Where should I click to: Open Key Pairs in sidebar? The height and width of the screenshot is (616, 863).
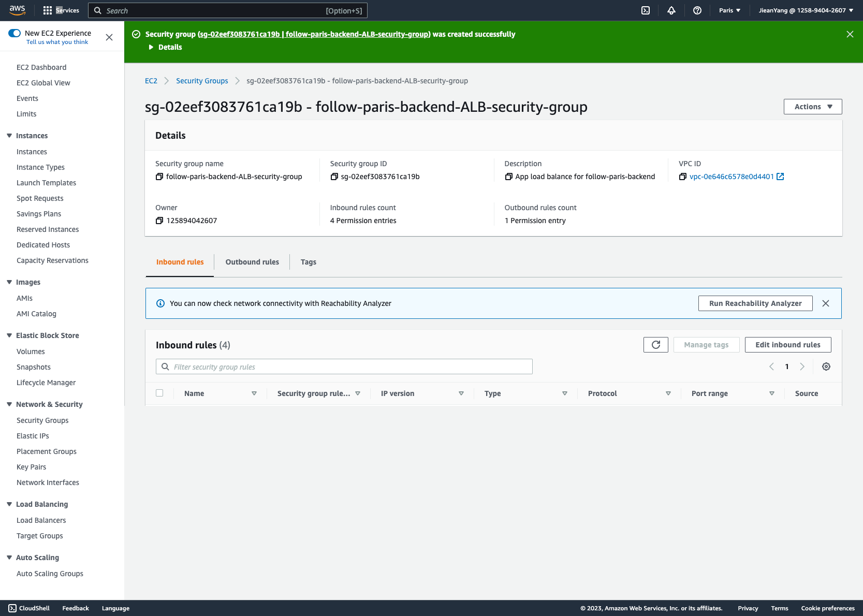click(x=31, y=467)
